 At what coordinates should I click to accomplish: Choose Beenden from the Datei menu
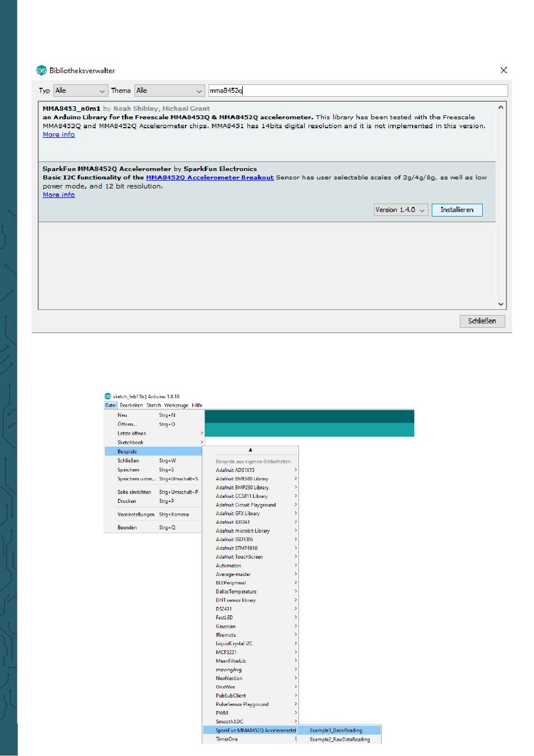[153, 528]
